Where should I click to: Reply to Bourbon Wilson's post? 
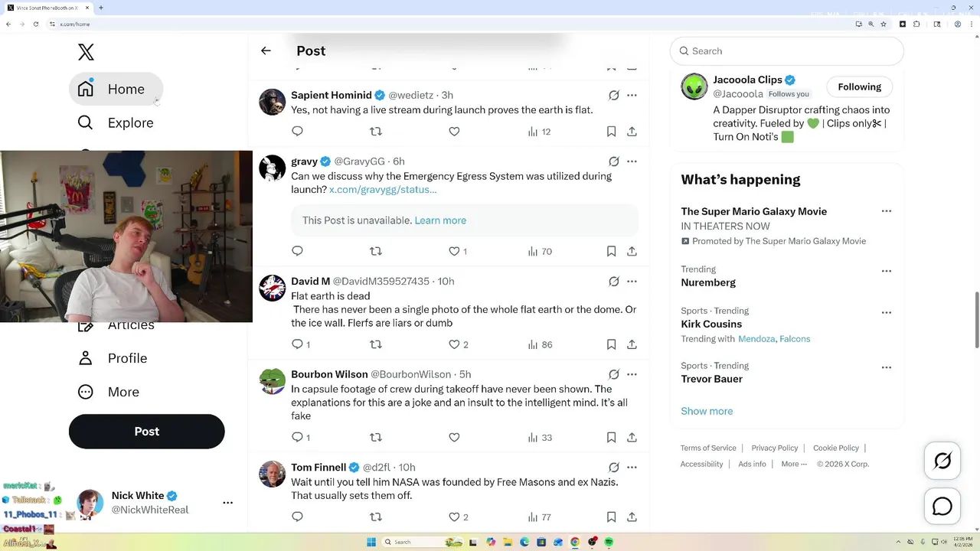301,438
